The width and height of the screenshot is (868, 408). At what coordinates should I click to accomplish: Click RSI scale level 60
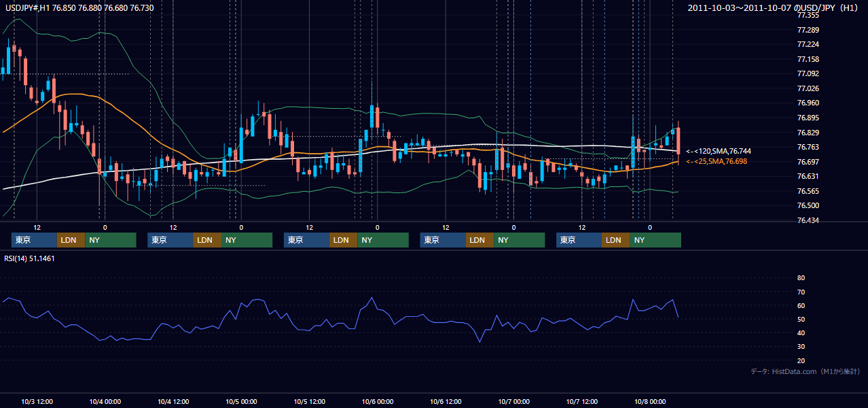(x=801, y=305)
